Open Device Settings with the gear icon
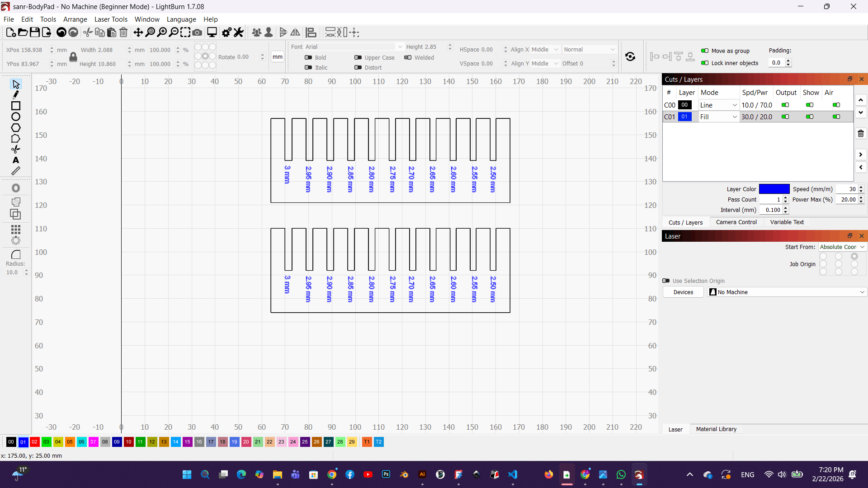 click(x=226, y=32)
